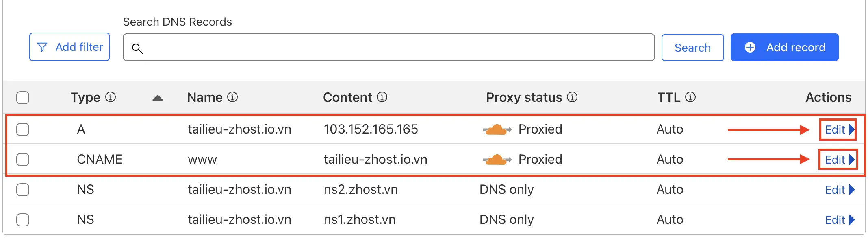Open Edit for the ns2.zhost.vn record
This screenshot has height=241, width=868.
coord(839,190)
